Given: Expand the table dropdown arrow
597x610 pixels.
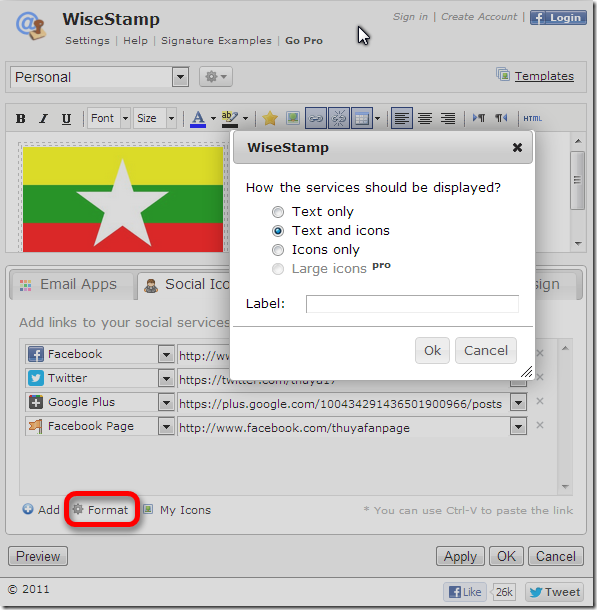Looking at the screenshot, I should point(377,119).
